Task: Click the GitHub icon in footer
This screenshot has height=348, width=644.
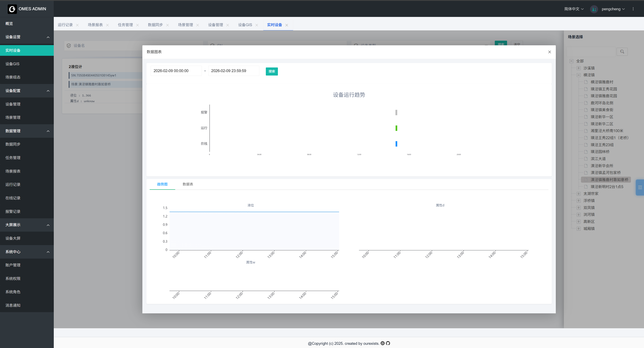Action: [388, 343]
